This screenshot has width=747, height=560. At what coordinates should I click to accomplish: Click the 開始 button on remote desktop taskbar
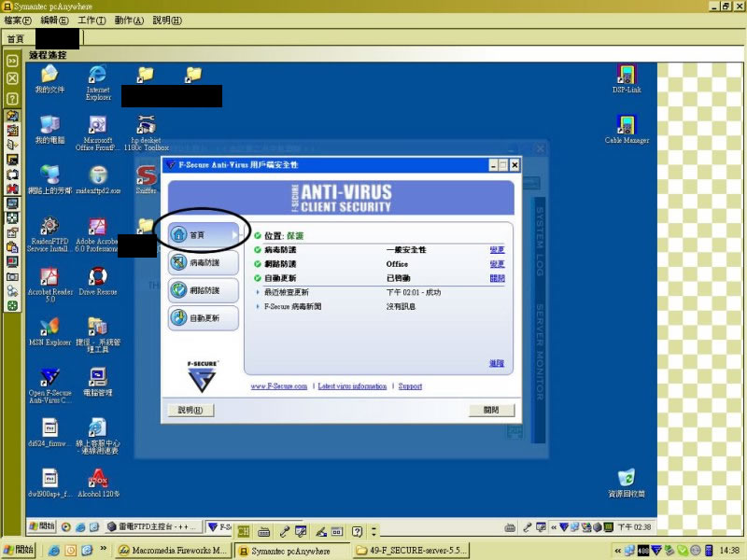42,526
